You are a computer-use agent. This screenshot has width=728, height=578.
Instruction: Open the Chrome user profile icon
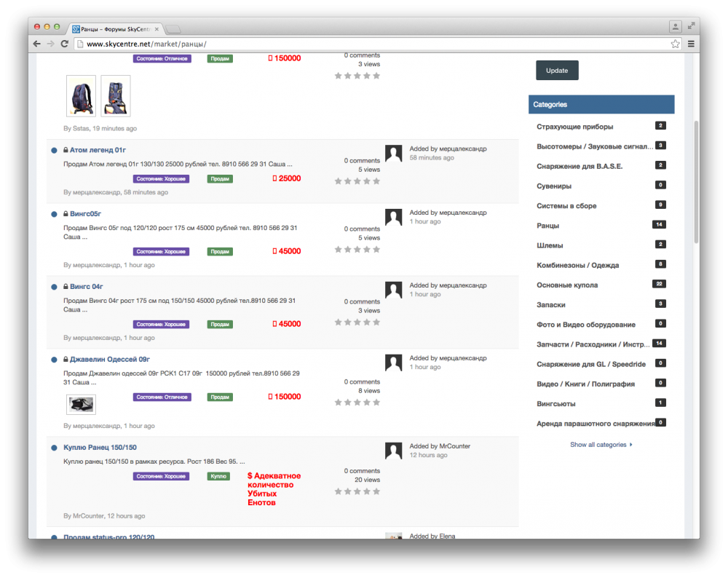(675, 26)
